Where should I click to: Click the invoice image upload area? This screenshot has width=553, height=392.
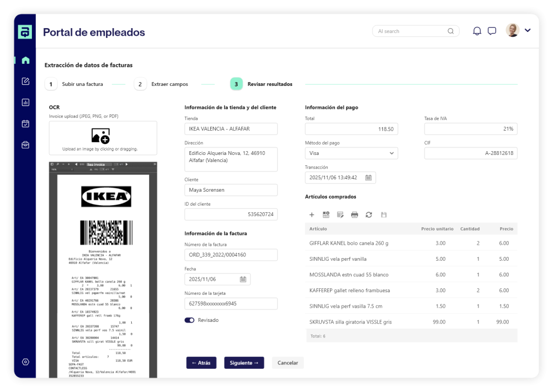[103, 138]
